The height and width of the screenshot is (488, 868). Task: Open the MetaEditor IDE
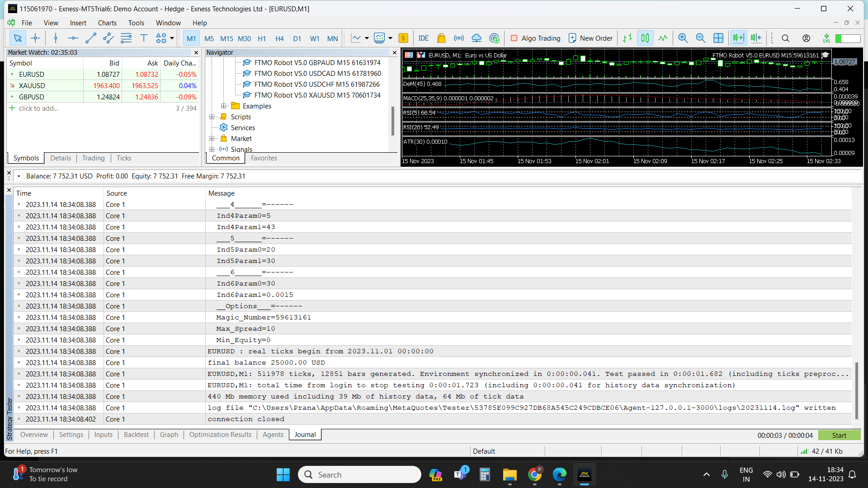pyautogui.click(x=424, y=38)
